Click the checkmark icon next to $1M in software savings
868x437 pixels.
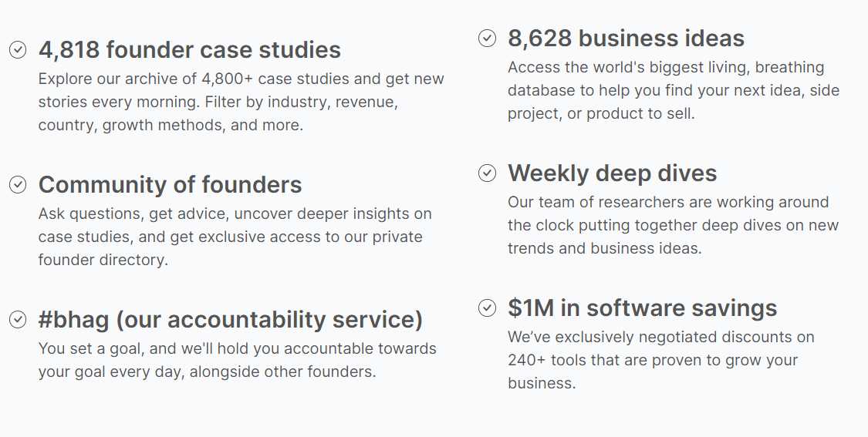pyautogui.click(x=487, y=308)
